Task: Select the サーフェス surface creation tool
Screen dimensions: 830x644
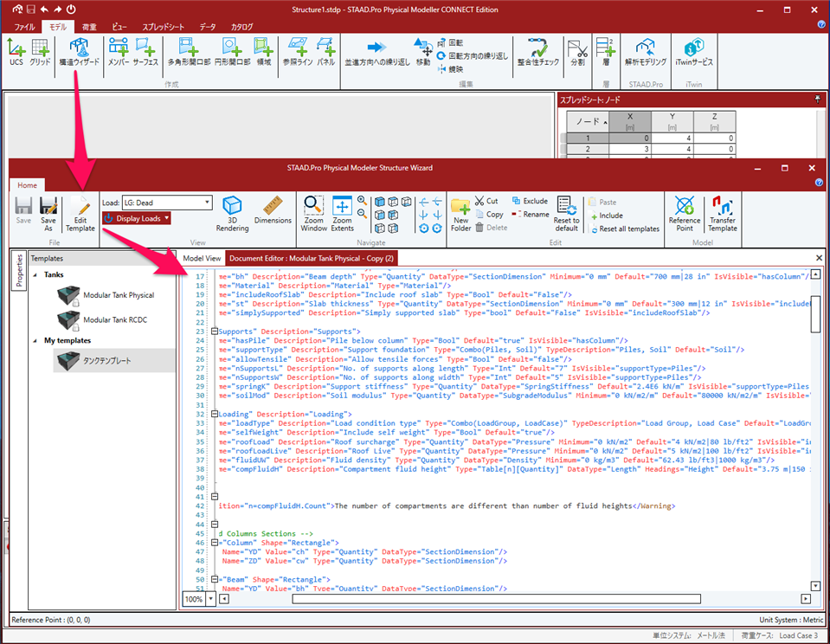Action: 145,52
